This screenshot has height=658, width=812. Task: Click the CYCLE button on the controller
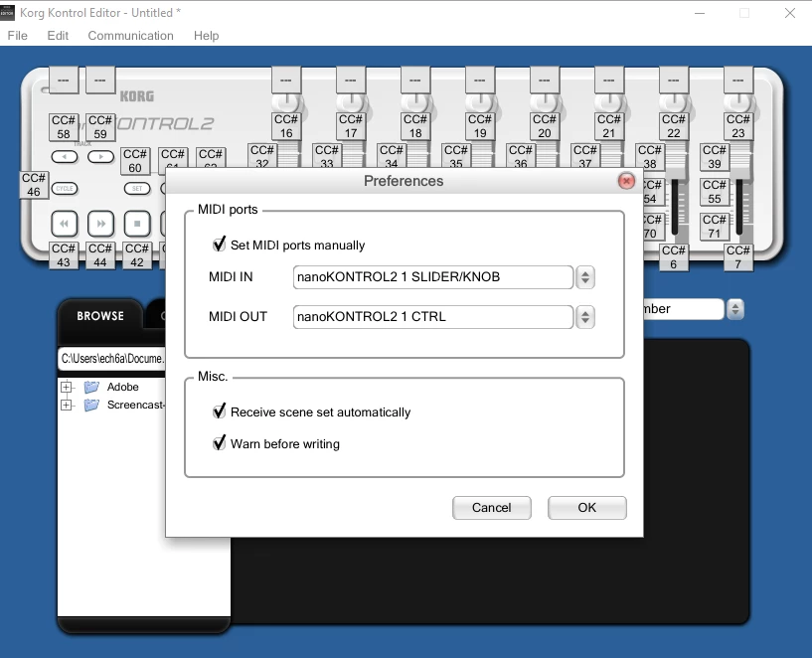pos(65,189)
